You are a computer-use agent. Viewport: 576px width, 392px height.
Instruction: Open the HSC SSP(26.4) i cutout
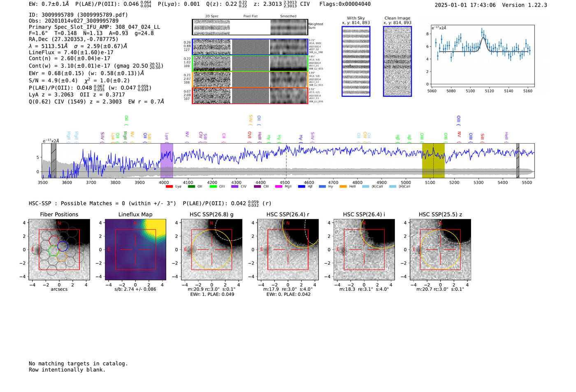(x=364, y=250)
